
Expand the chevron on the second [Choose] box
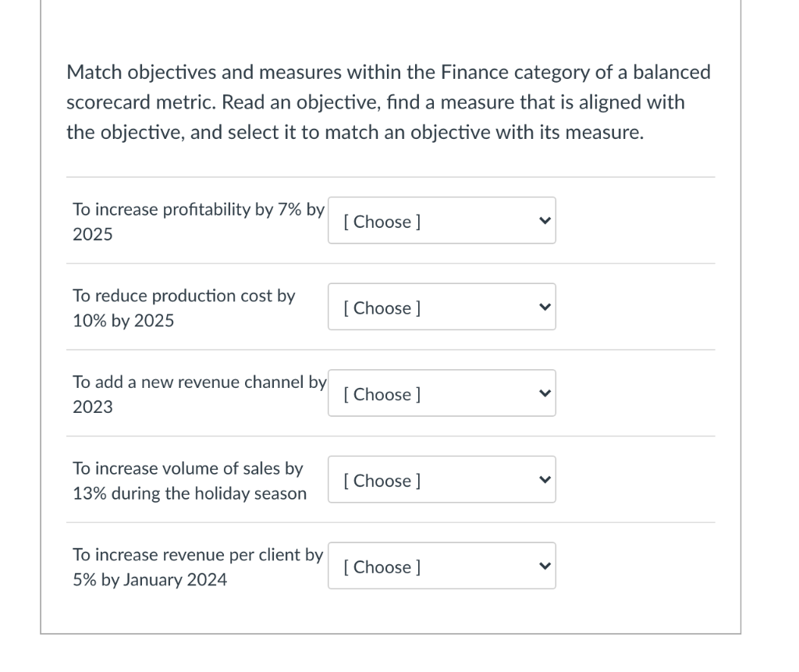tap(545, 307)
